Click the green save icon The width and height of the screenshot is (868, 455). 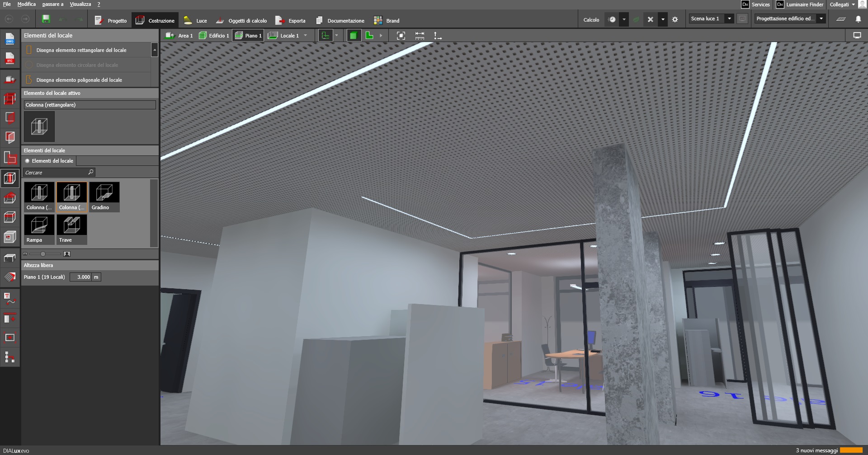46,19
